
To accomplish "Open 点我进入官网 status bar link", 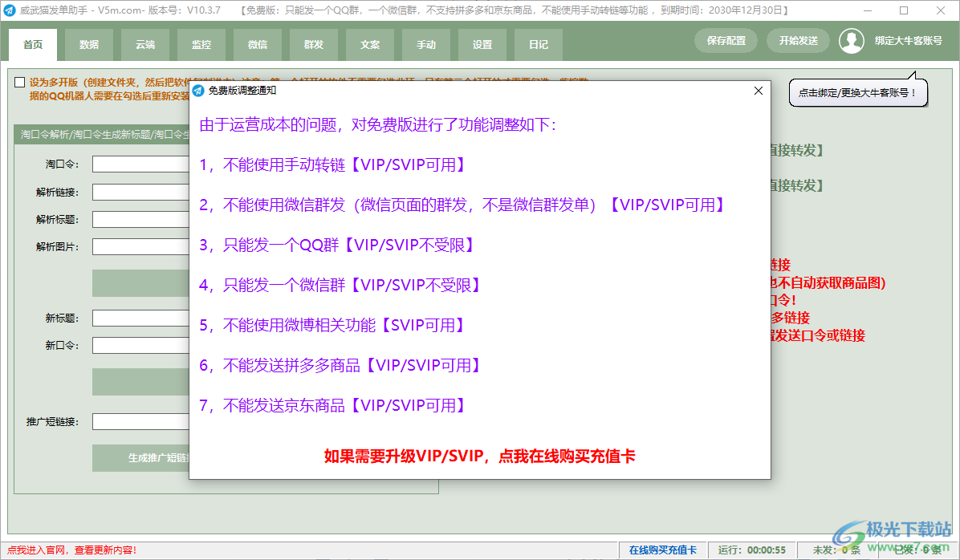I will coord(71,550).
